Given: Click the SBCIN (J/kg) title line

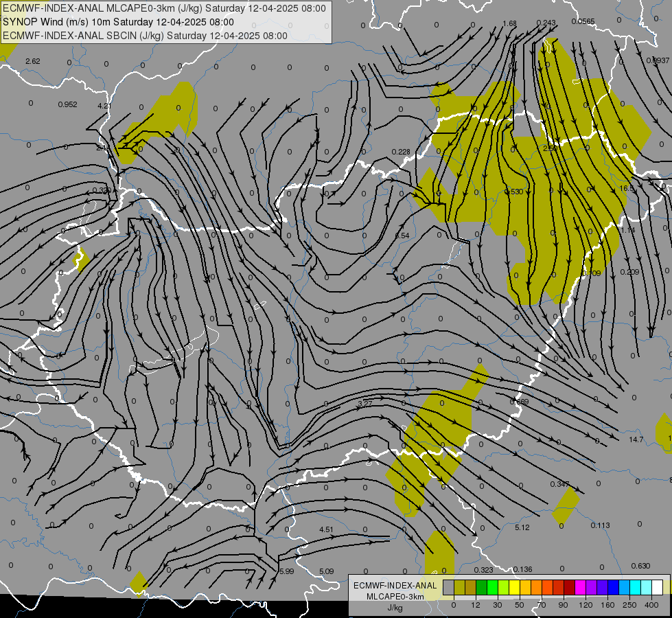Looking at the screenshot, I should coord(145,36).
